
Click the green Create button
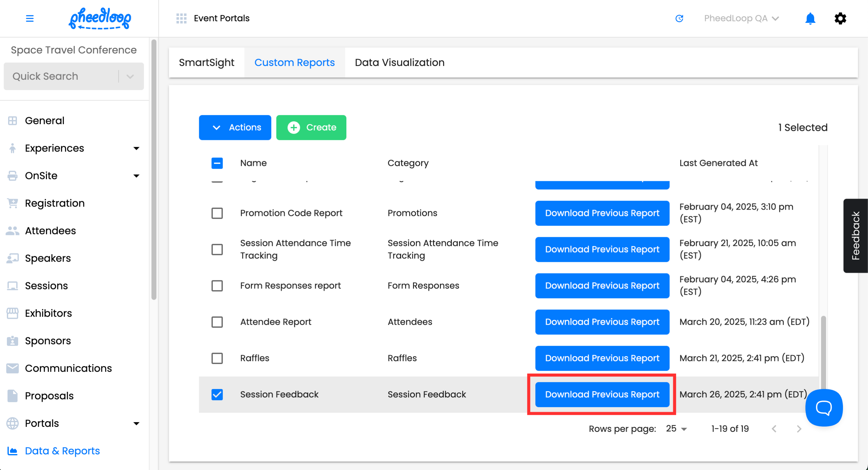[x=311, y=127]
